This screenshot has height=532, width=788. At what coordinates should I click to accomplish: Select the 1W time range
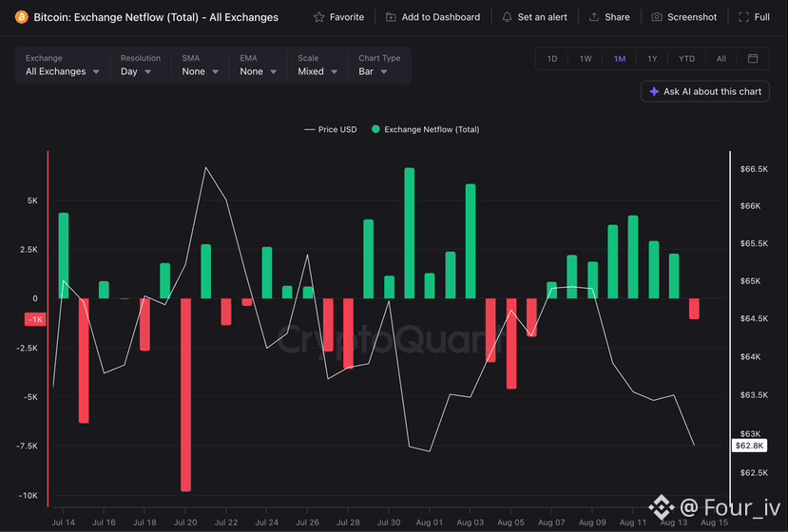(x=586, y=59)
